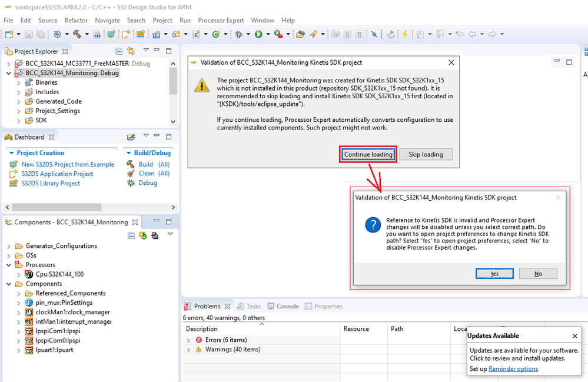Expand the BCC_S32K144_MC33771_FreeMASTER project
Screen dimensions: 588x382
pyautogui.click(x=9, y=64)
